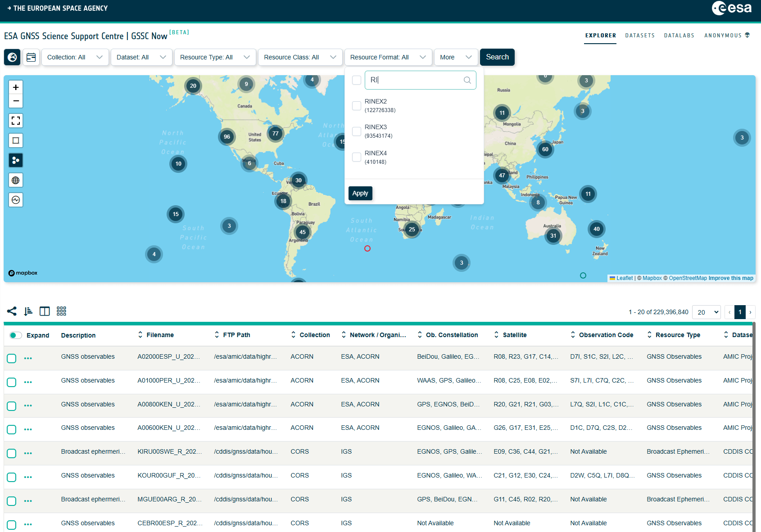Click the column layout icon above the table
Viewport: 761px width, 532px height.
pos(44,311)
